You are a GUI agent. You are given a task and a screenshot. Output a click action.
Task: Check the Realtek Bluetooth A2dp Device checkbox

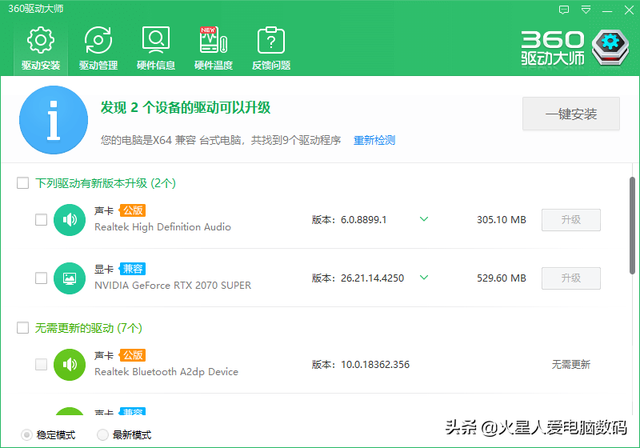(x=41, y=364)
